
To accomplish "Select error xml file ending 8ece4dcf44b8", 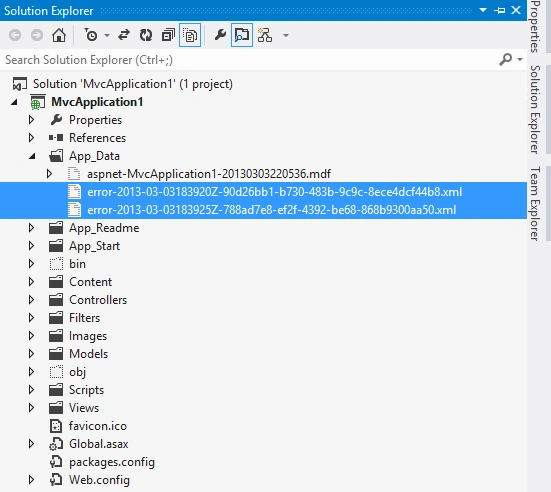I will (274, 192).
